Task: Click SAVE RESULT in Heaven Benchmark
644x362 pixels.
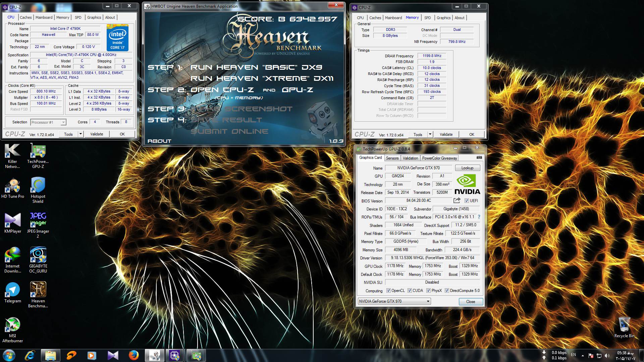Action: (x=226, y=120)
